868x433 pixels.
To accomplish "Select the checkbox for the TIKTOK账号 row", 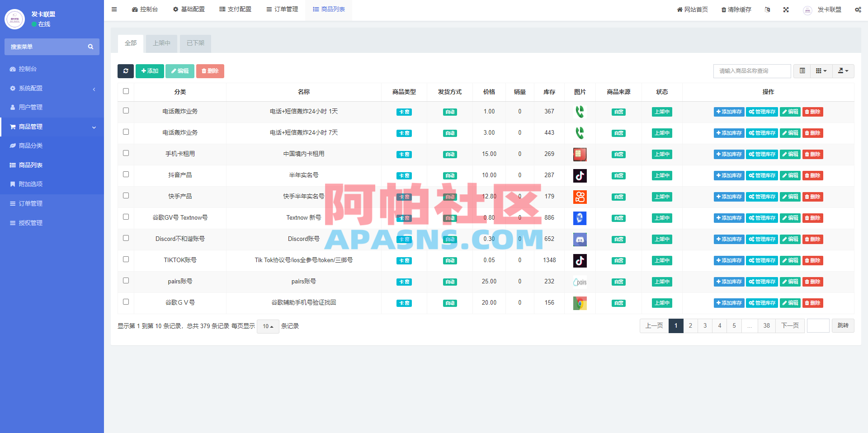I will (126, 259).
